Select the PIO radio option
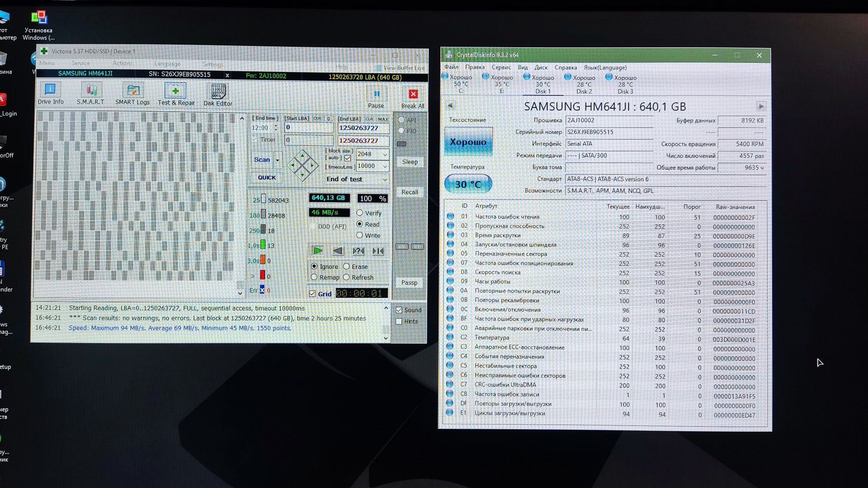This screenshot has height=488, width=868. pos(401,131)
